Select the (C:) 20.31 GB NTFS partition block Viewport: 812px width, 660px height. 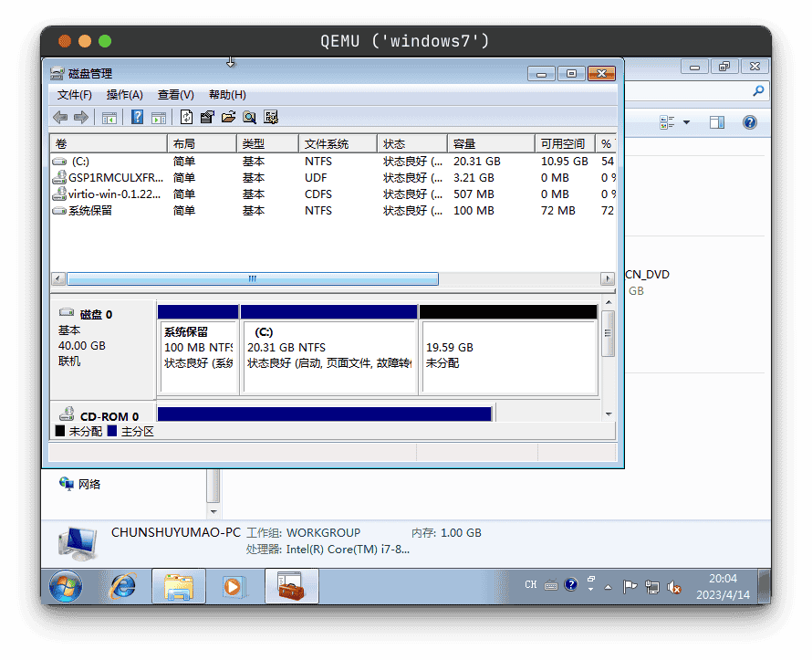329,351
